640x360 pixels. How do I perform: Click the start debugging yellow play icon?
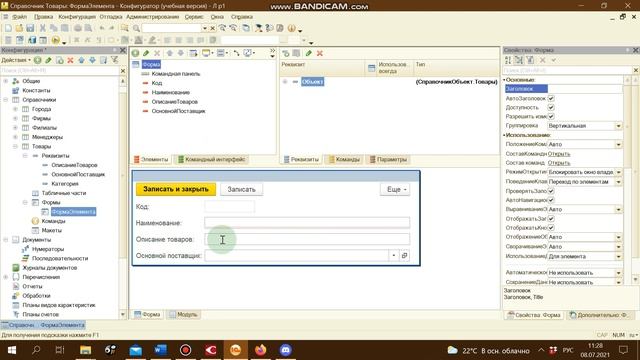[x=56, y=40]
